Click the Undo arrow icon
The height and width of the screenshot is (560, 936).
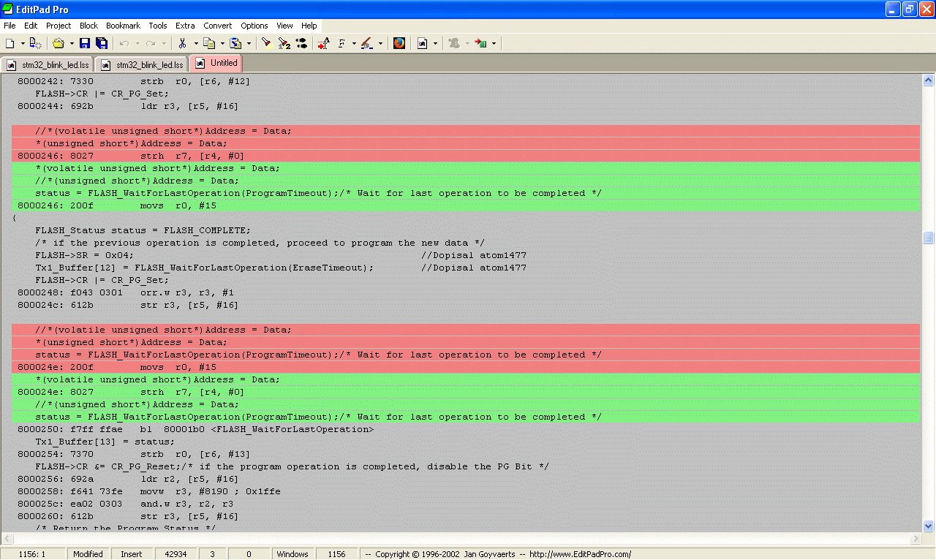coord(124,44)
